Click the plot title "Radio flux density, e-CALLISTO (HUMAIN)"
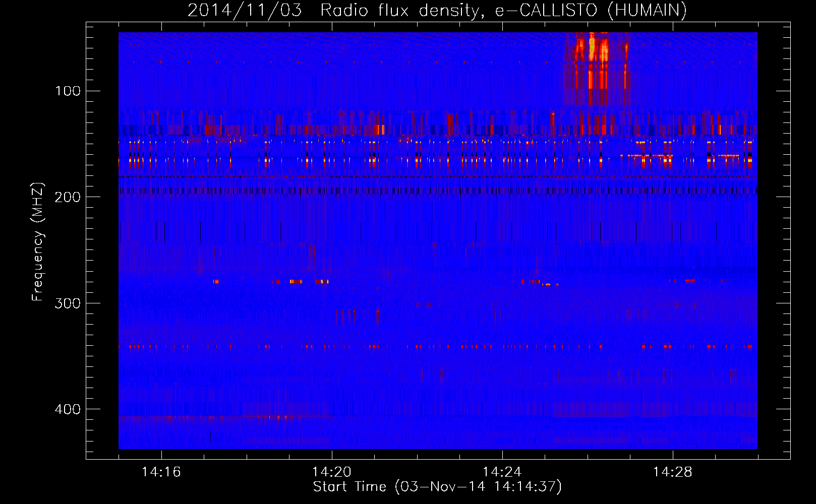 (503, 10)
